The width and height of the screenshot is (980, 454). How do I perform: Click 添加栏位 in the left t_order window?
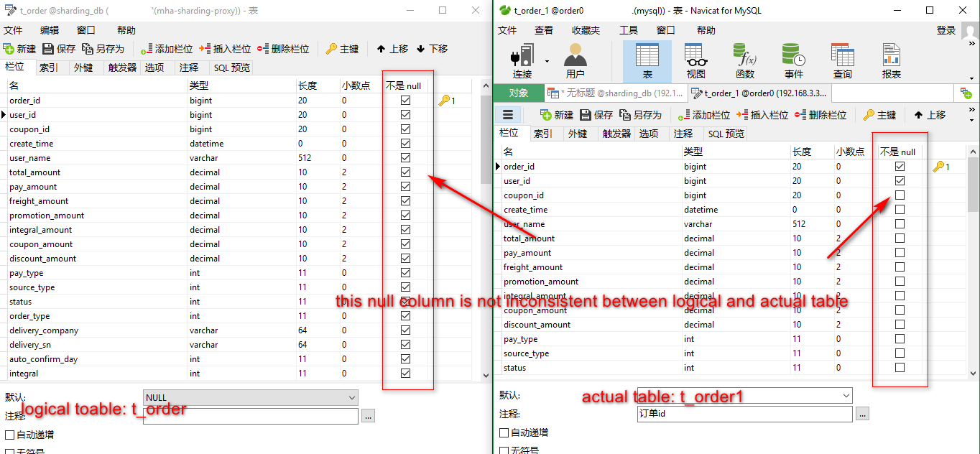point(167,49)
